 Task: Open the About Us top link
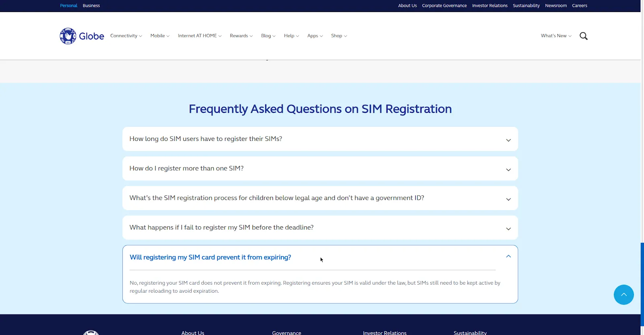pyautogui.click(x=407, y=6)
